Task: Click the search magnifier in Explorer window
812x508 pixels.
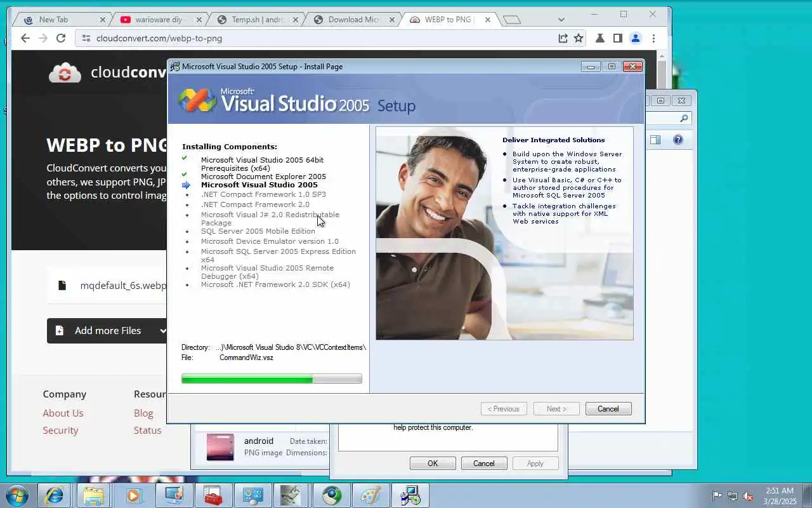Action: tap(684, 119)
